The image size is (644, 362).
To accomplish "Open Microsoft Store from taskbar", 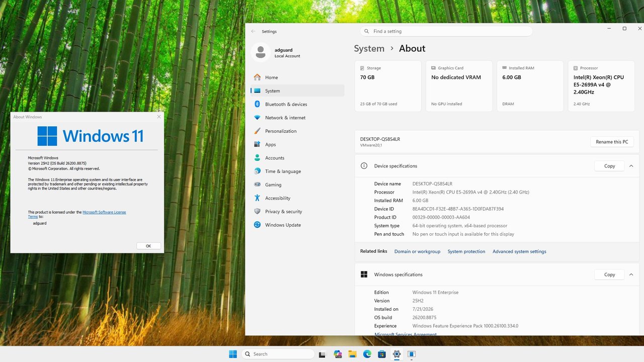I will click(x=382, y=354).
